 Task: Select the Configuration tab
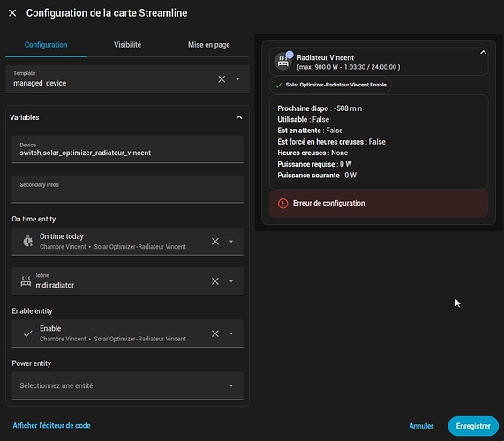click(46, 45)
